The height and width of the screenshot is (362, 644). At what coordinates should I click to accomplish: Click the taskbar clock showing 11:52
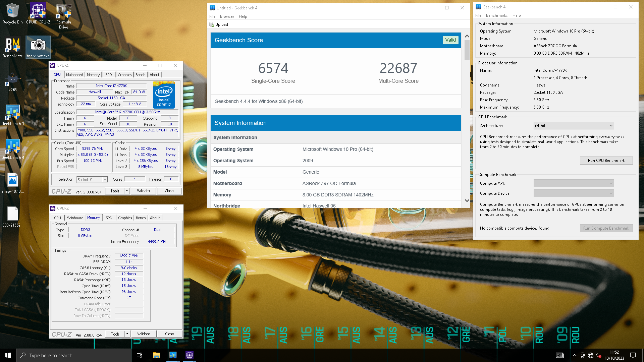pos(614,355)
